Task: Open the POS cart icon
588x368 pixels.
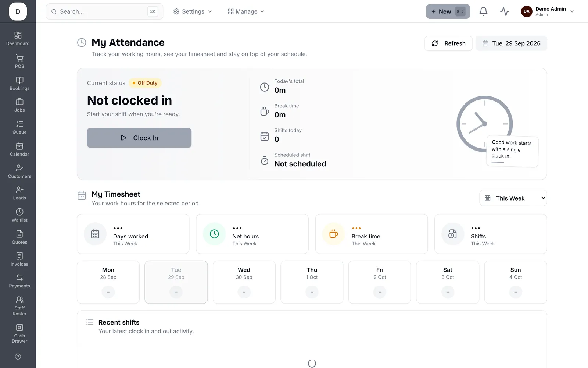Action: click(x=19, y=58)
